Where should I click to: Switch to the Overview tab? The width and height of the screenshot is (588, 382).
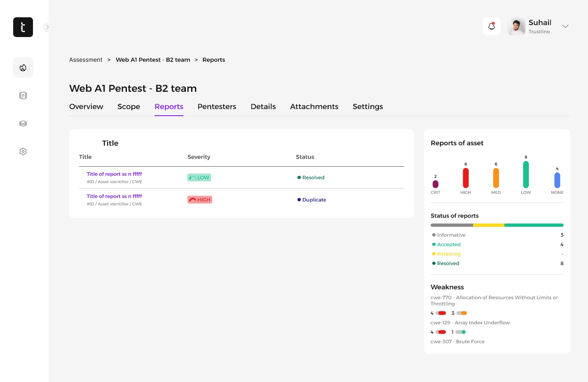point(86,107)
